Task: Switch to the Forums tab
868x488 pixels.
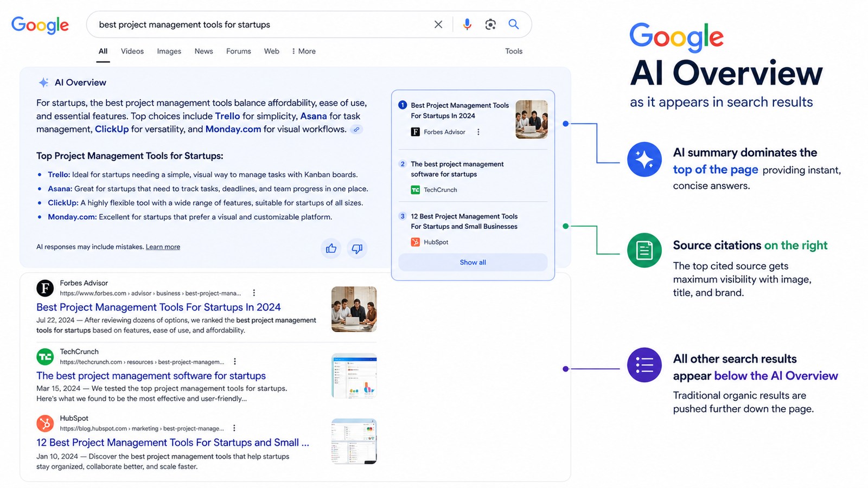Action: click(x=239, y=51)
